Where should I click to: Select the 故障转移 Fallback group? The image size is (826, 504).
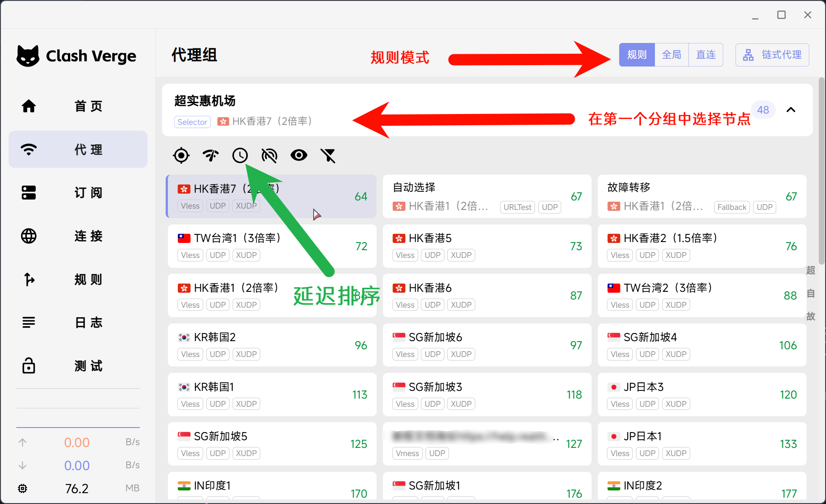click(x=702, y=196)
